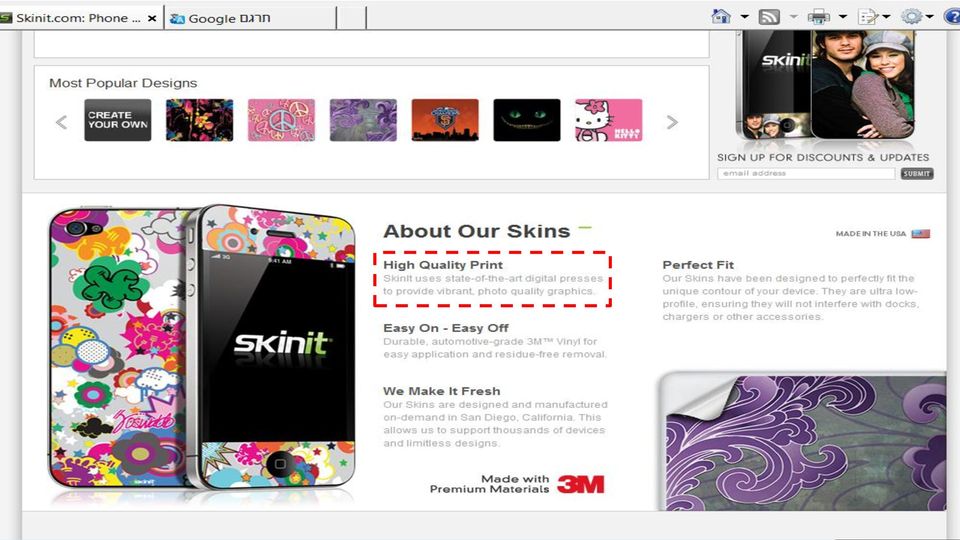Open the Tools gear dropdown arrow
Image resolution: width=960 pixels, height=540 pixels.
pos(929,17)
